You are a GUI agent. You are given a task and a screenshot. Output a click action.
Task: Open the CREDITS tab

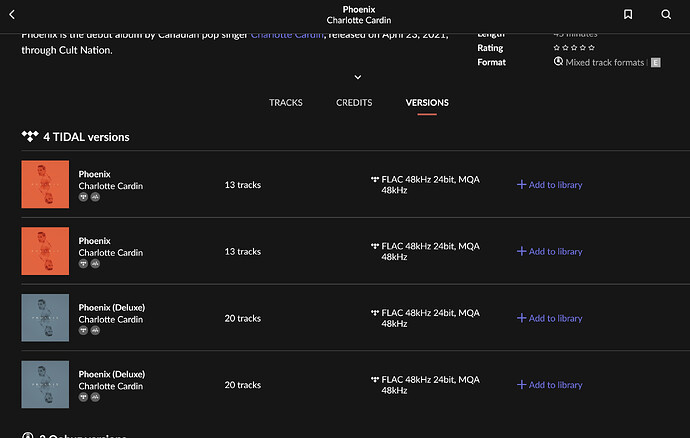[x=354, y=103]
